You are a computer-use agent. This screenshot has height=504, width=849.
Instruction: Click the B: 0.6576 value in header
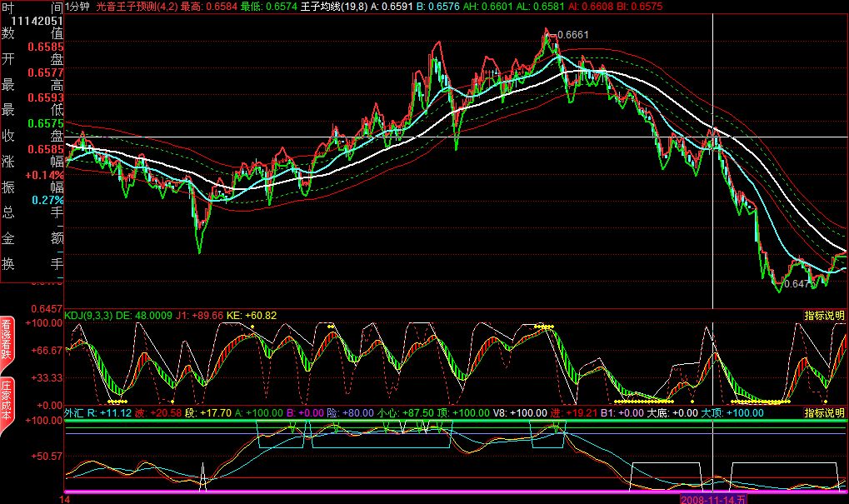[437, 7]
